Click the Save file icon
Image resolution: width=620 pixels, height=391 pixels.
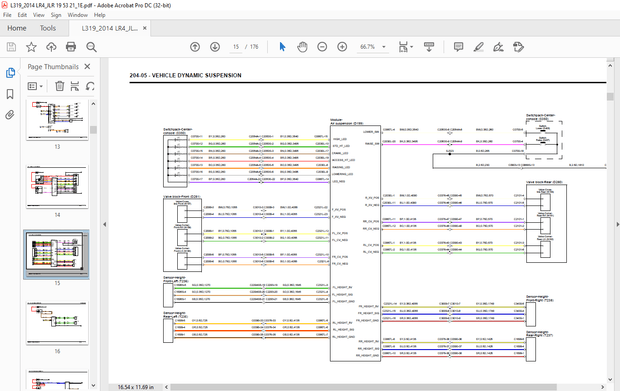(11, 47)
